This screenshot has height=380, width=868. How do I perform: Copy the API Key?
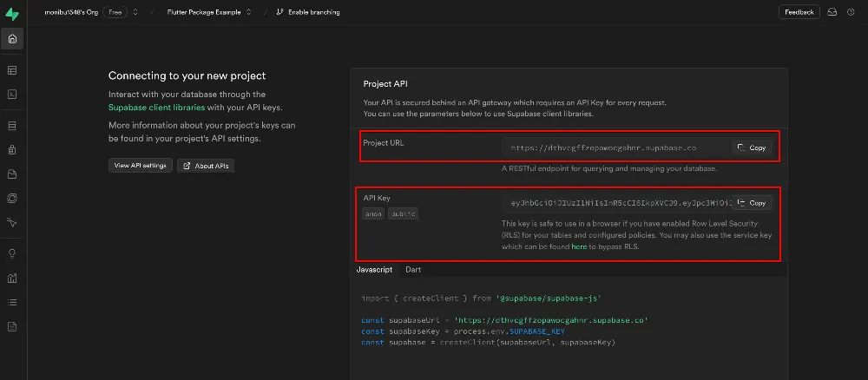[752, 202]
